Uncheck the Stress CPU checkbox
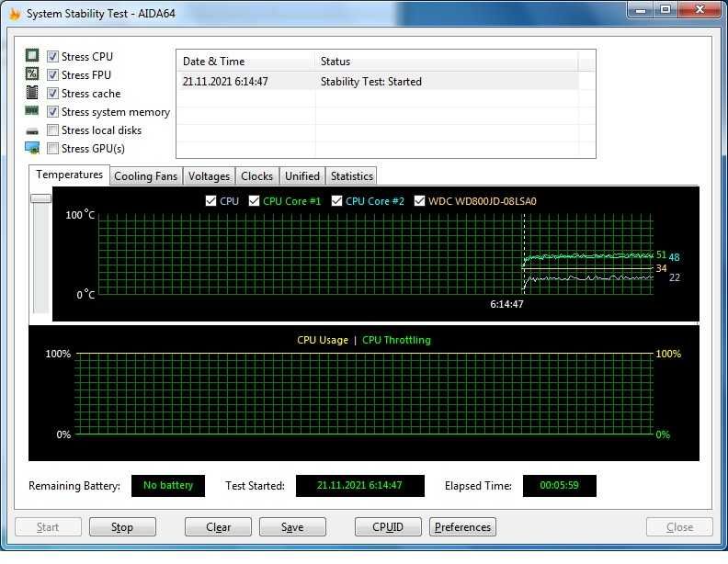This screenshot has width=728, height=564. click(53, 57)
